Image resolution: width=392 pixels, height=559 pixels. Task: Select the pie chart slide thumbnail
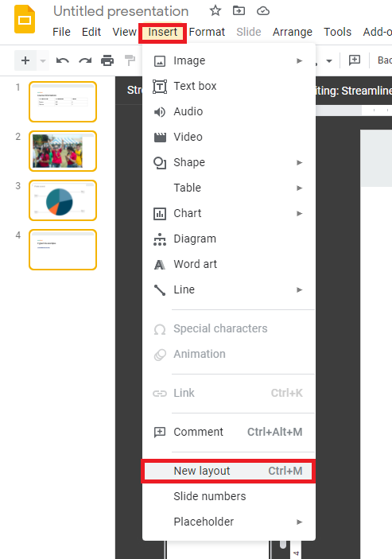63,200
